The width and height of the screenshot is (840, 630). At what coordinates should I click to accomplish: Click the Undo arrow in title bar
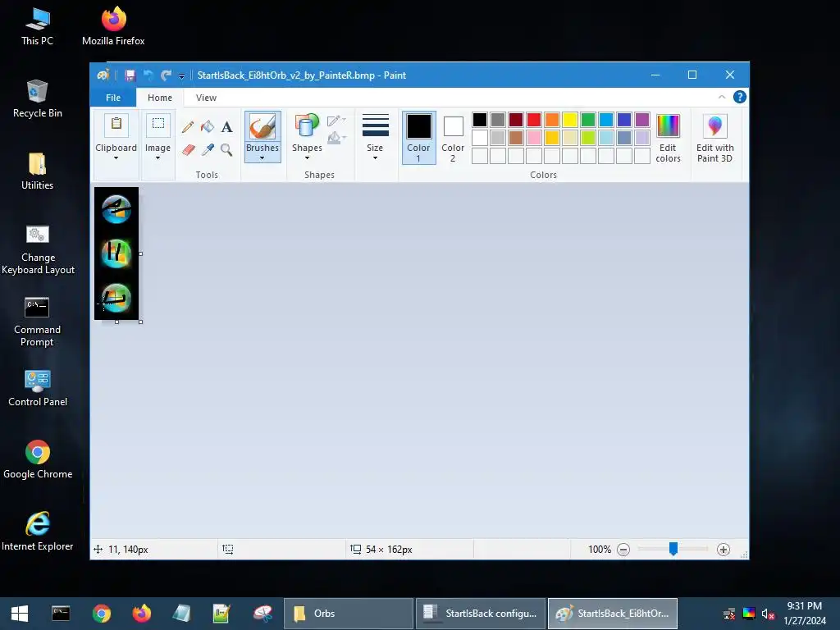148,75
